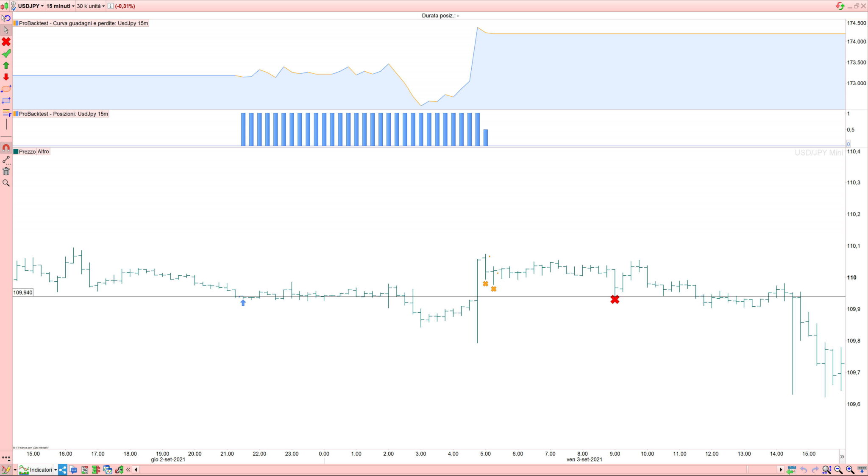This screenshot has width=868, height=476.
Task: Zoom out with minus magnifier icon
Action: tap(838, 470)
